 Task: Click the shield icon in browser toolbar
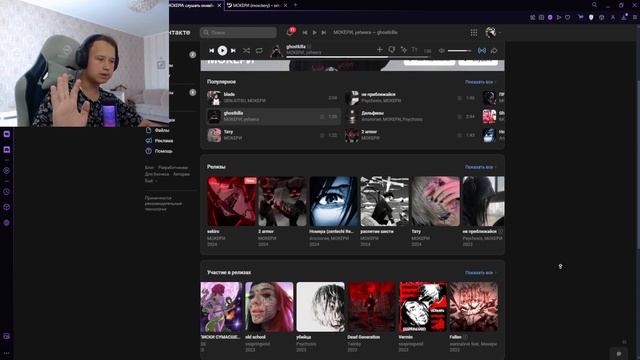pyautogui.click(x=591, y=17)
